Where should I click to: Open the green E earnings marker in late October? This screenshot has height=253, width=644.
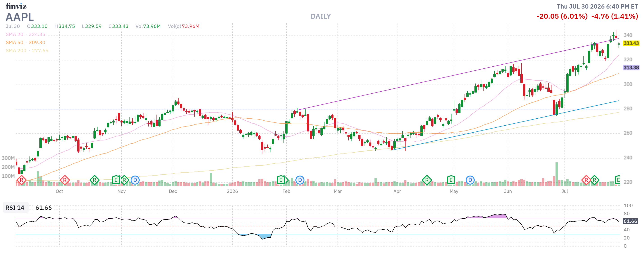(116, 180)
